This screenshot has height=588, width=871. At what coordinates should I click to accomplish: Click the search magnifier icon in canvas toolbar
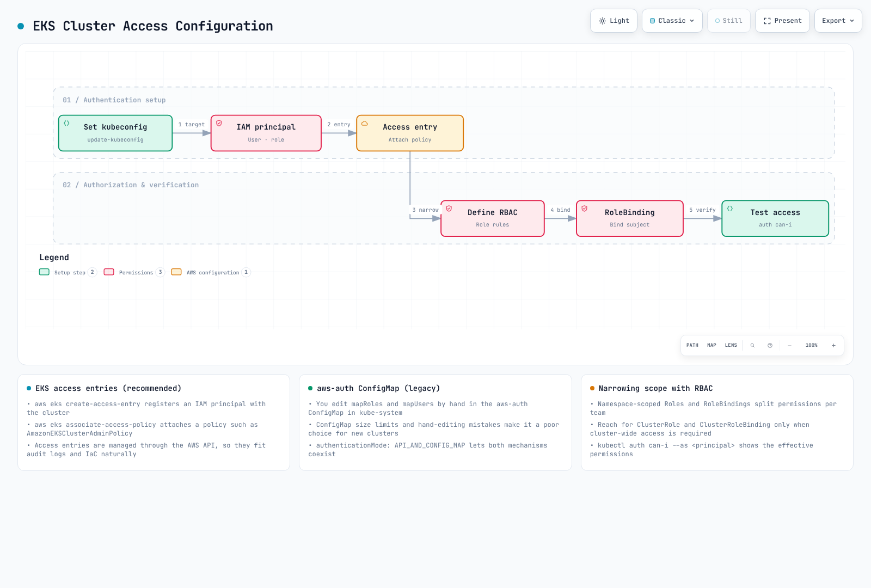coord(752,345)
